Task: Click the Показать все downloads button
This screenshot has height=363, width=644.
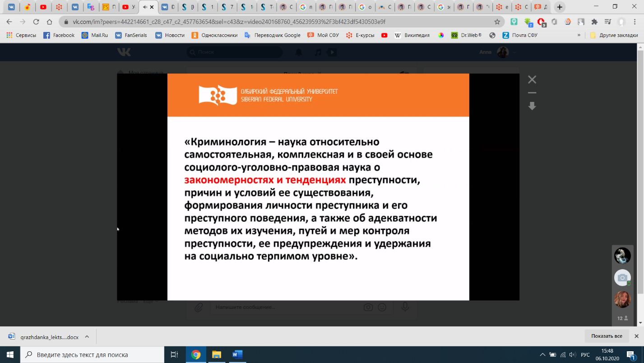Action: coord(607,336)
